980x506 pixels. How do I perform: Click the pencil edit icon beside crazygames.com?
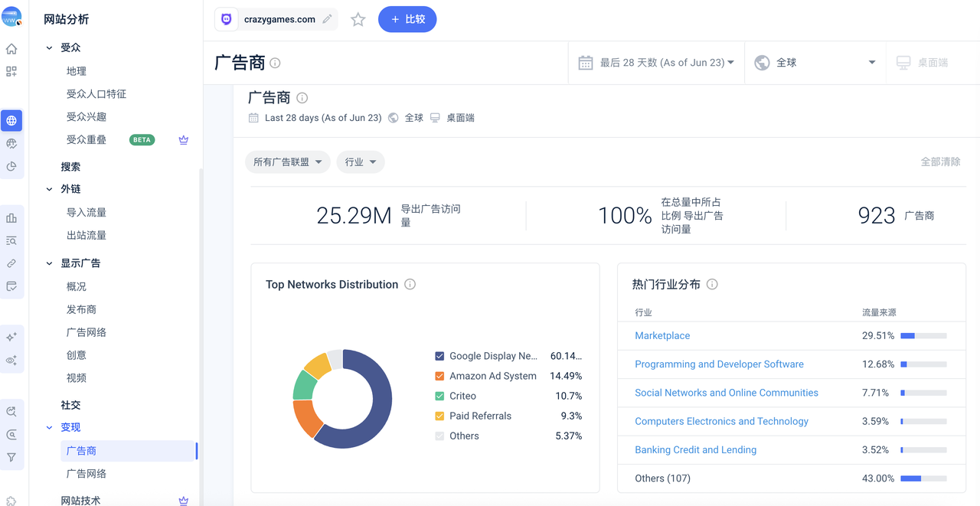point(328,19)
